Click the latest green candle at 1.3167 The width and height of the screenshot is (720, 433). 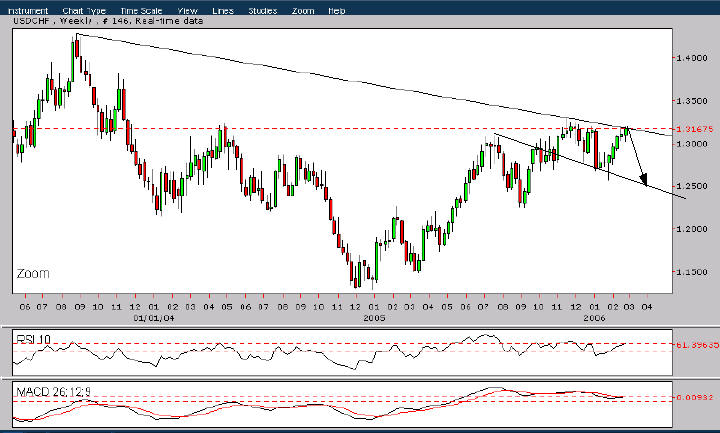tap(626, 133)
